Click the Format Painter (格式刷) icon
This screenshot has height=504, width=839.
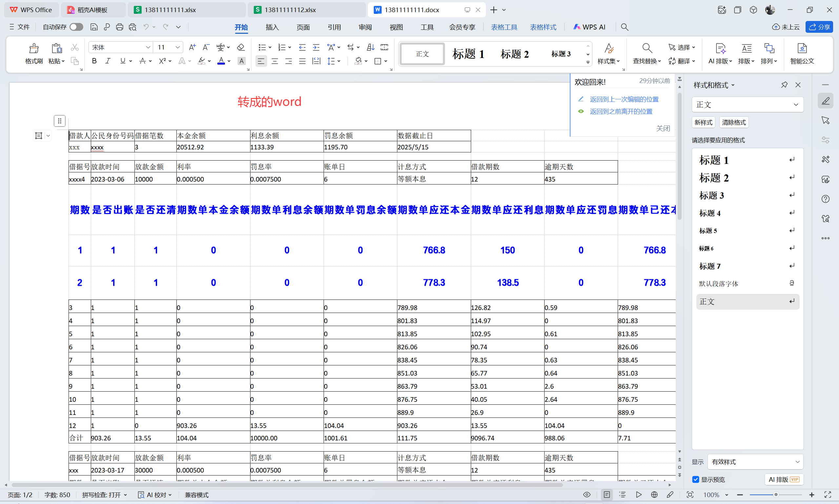coord(34,49)
